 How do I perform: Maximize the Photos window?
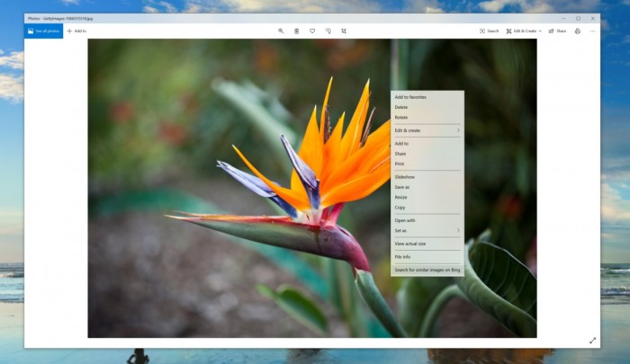coord(578,19)
